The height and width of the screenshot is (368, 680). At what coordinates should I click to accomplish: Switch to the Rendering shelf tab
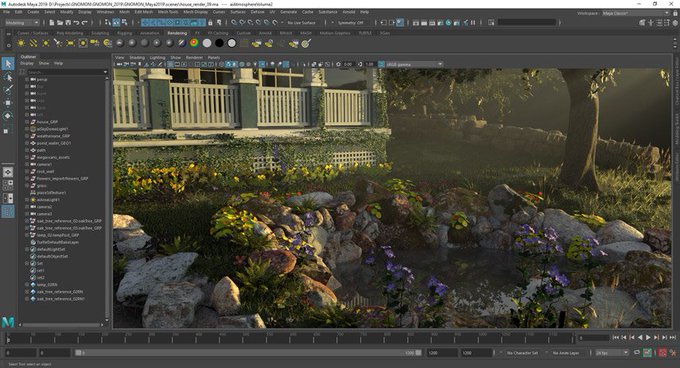tap(177, 33)
